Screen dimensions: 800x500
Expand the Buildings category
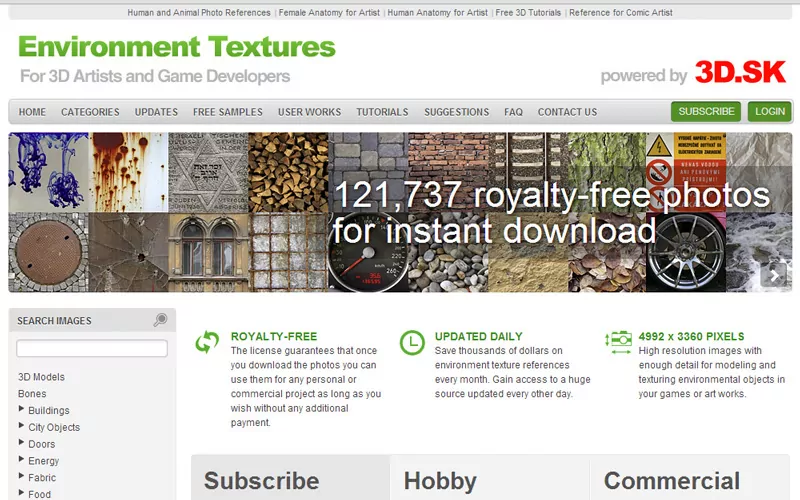[22, 410]
